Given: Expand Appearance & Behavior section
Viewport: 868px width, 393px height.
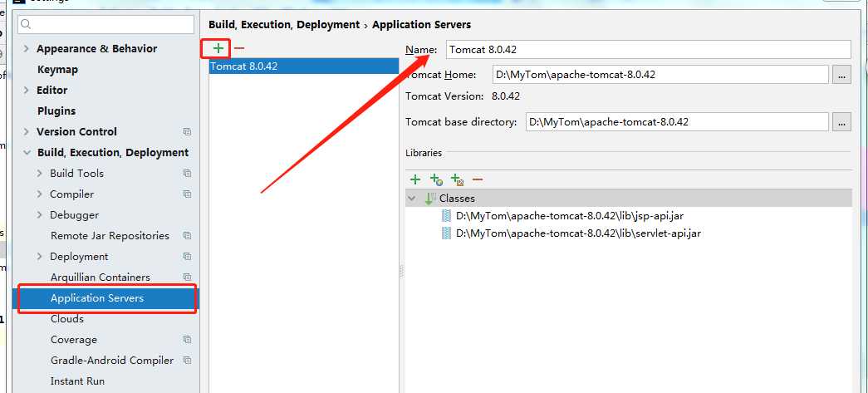Looking at the screenshot, I should point(26,49).
